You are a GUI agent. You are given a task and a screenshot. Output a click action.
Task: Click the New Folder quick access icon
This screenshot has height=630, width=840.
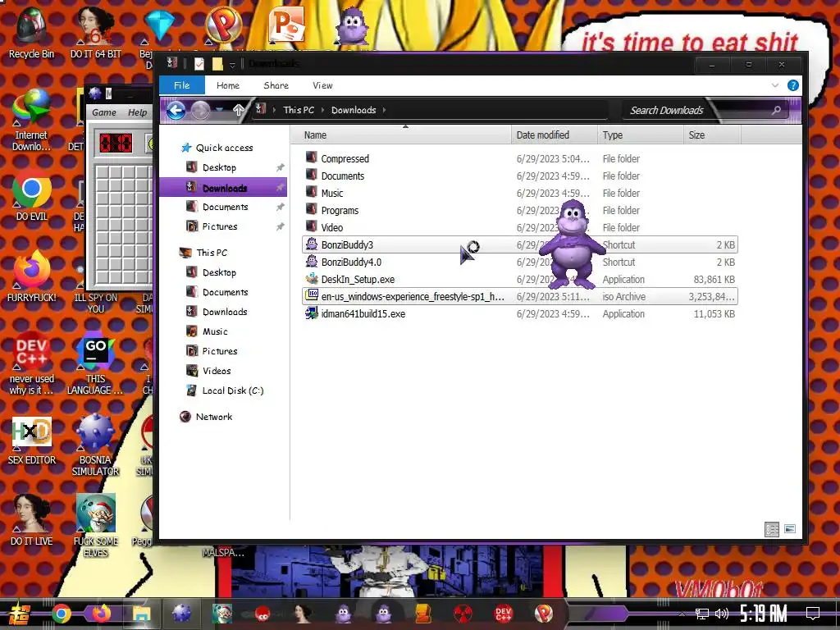217,64
